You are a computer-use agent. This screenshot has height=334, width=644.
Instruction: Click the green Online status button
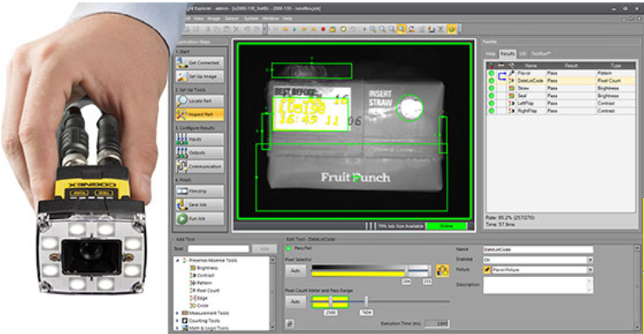click(x=446, y=226)
